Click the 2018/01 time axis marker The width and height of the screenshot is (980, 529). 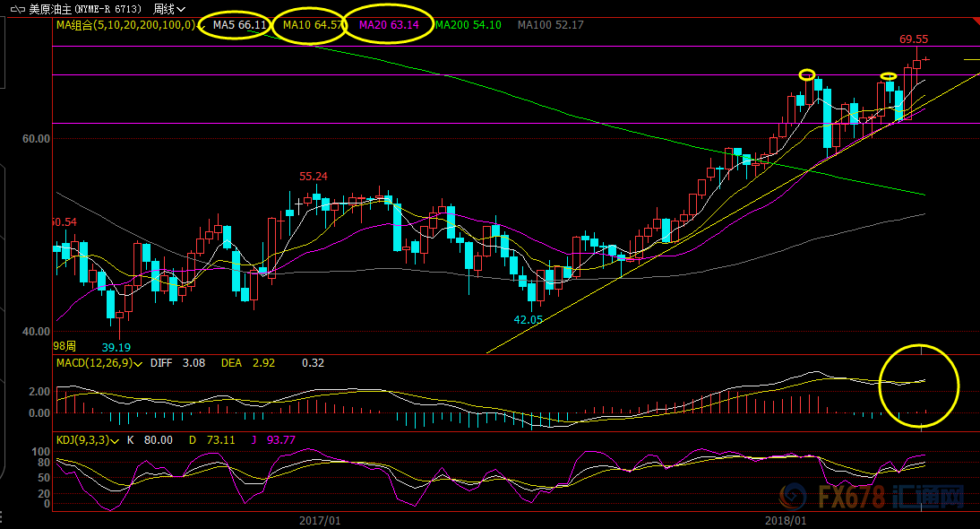786,520
